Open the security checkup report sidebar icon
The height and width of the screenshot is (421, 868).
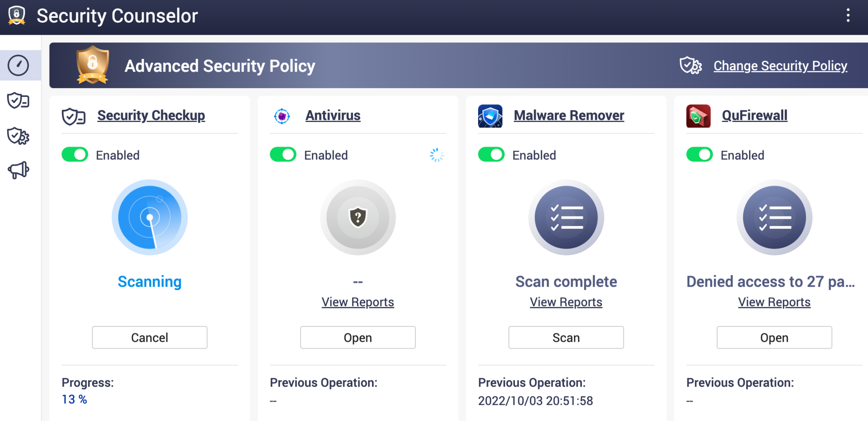click(x=18, y=101)
